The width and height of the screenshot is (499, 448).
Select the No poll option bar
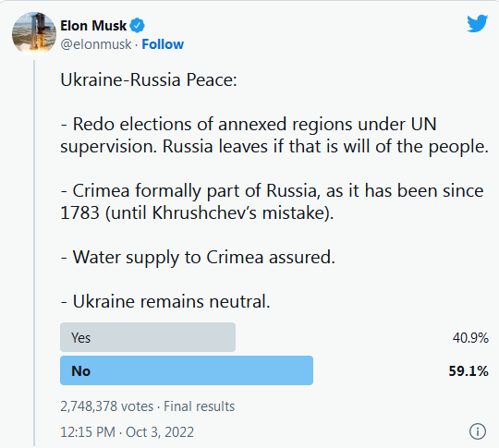point(187,370)
